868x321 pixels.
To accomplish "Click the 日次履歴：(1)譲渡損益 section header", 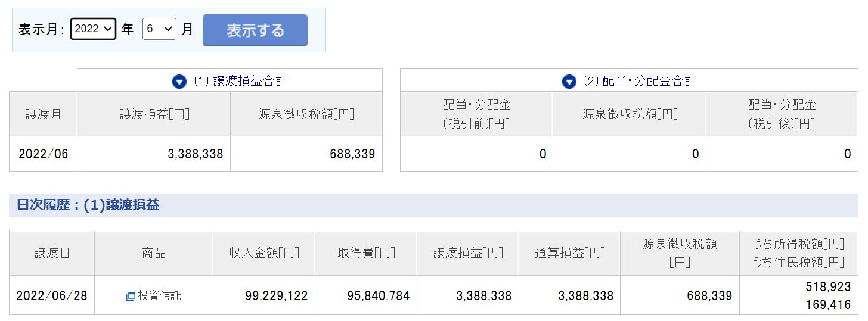I will 88,205.
